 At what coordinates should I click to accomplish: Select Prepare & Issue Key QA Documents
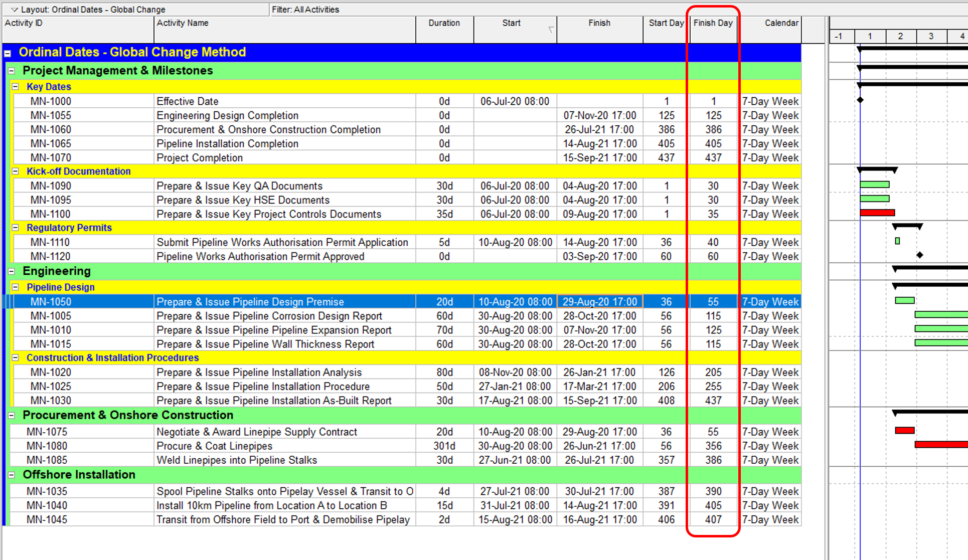(239, 186)
